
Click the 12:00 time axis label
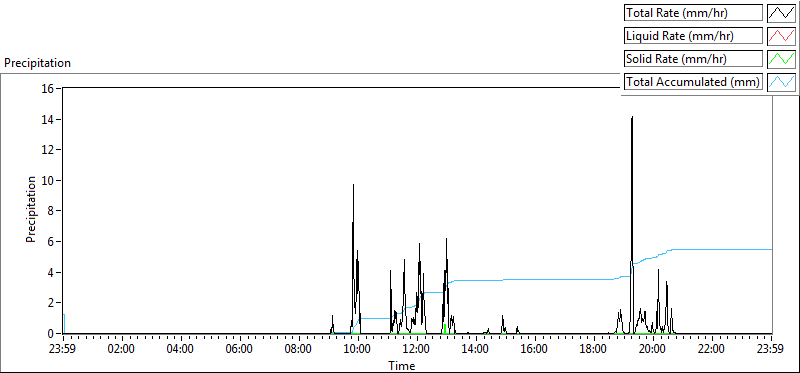[417, 349]
